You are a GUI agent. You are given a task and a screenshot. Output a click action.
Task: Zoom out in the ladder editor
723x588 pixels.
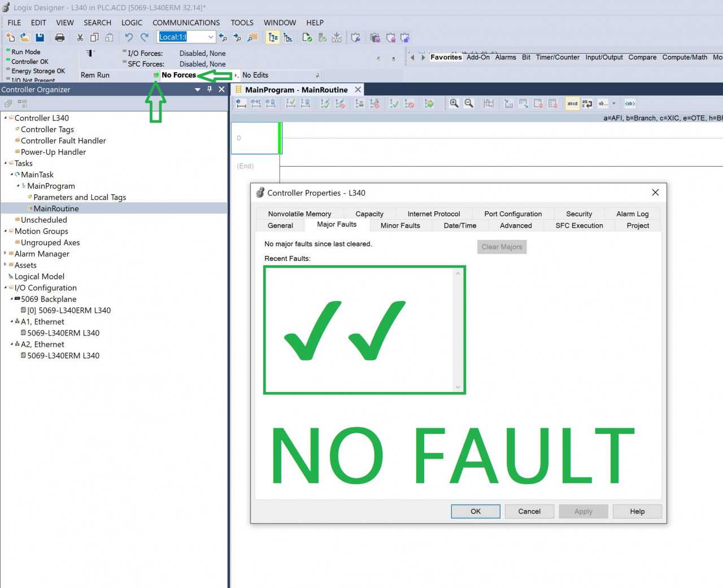pyautogui.click(x=469, y=103)
